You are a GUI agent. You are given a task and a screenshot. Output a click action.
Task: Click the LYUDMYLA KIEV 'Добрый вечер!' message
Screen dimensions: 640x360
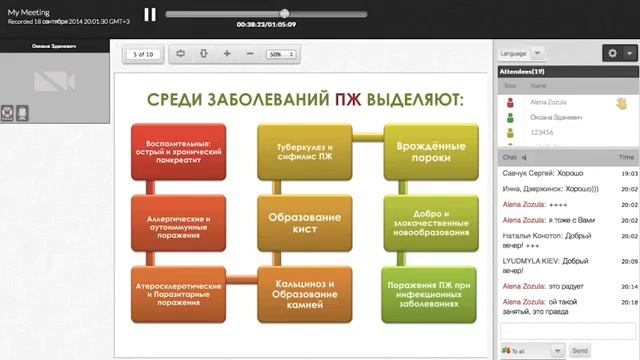[x=545, y=266]
